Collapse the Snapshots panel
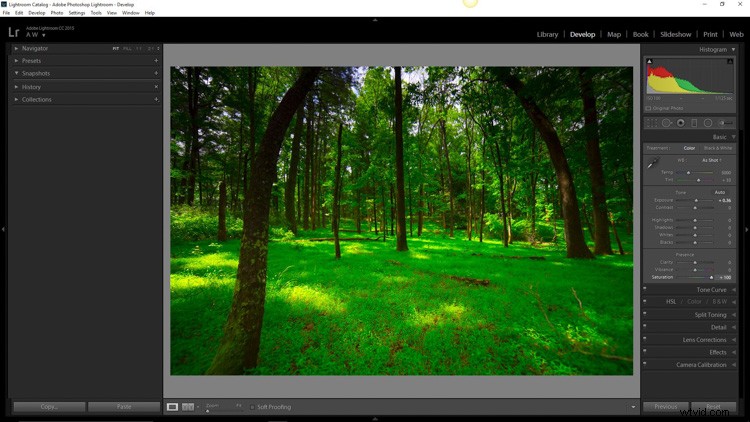Screen dimensions: 750x422 point(16,73)
